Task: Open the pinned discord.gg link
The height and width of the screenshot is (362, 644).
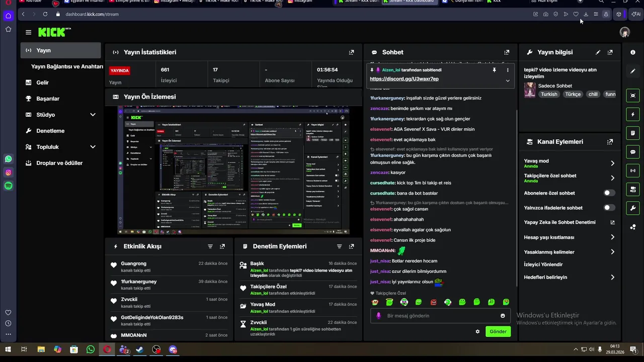Action: pos(404,79)
